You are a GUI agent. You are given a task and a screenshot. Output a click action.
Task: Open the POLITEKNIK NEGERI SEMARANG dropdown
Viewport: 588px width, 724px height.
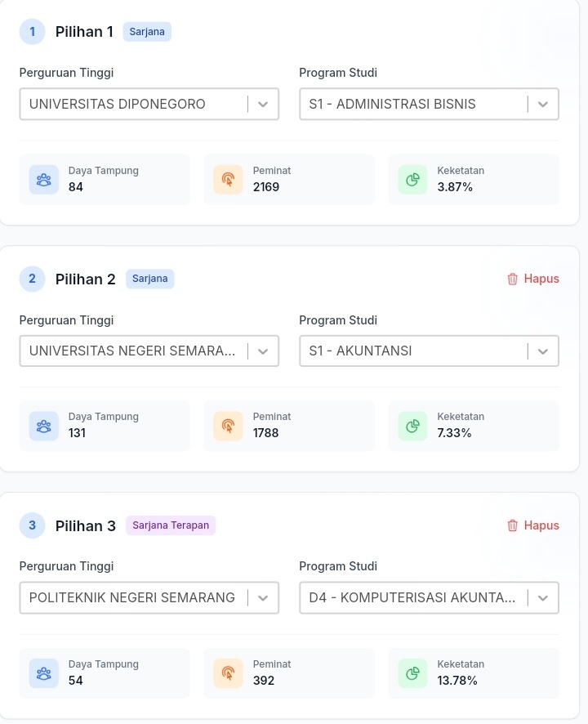[149, 597]
